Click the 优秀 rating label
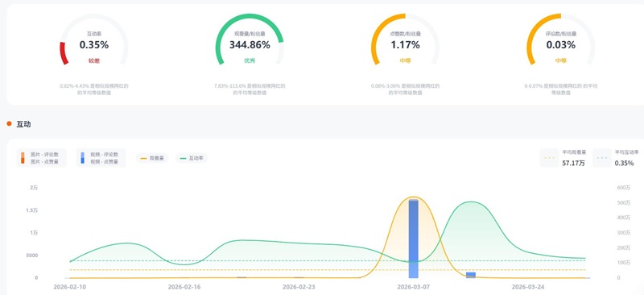The width and height of the screenshot is (644, 295). click(250, 60)
